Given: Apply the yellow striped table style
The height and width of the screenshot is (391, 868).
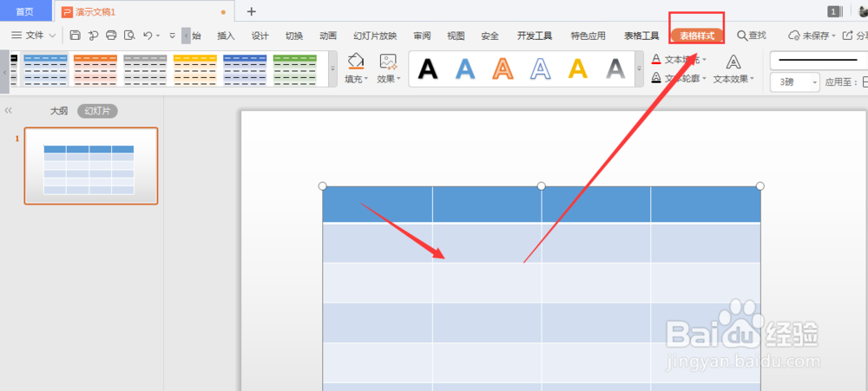Looking at the screenshot, I should point(194,69).
